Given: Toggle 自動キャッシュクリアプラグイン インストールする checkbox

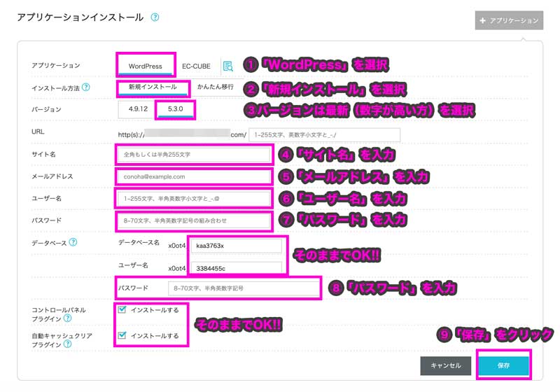Looking at the screenshot, I should (122, 335).
